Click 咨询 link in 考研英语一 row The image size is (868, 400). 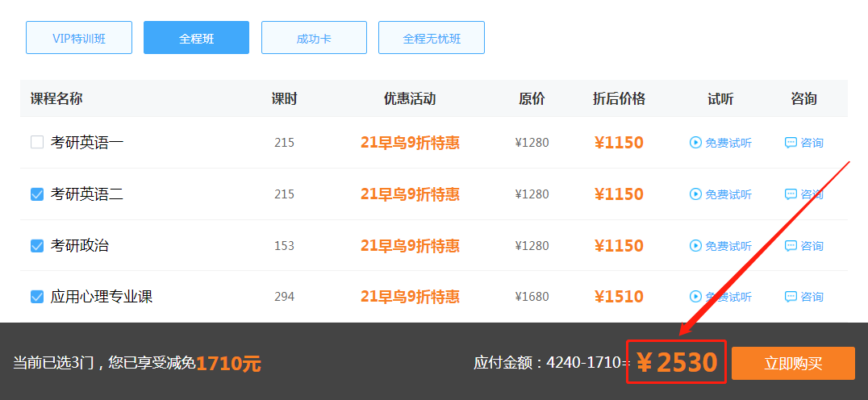(x=812, y=143)
